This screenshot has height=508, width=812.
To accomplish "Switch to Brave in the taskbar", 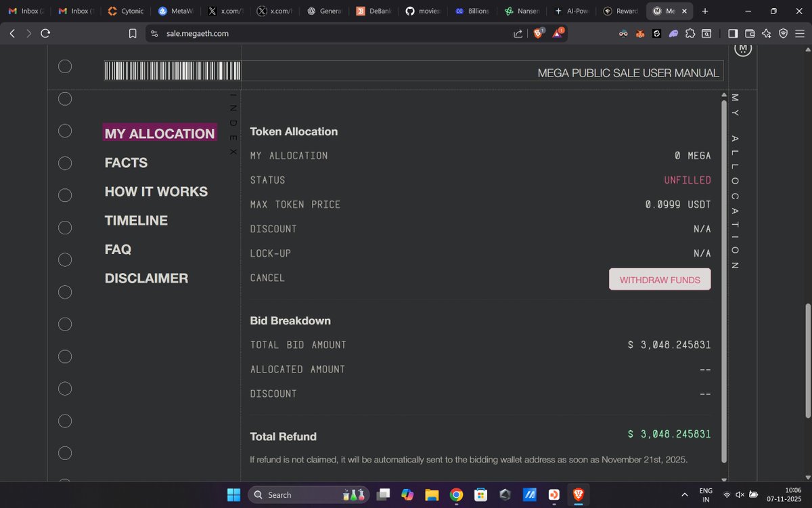I will (578, 494).
